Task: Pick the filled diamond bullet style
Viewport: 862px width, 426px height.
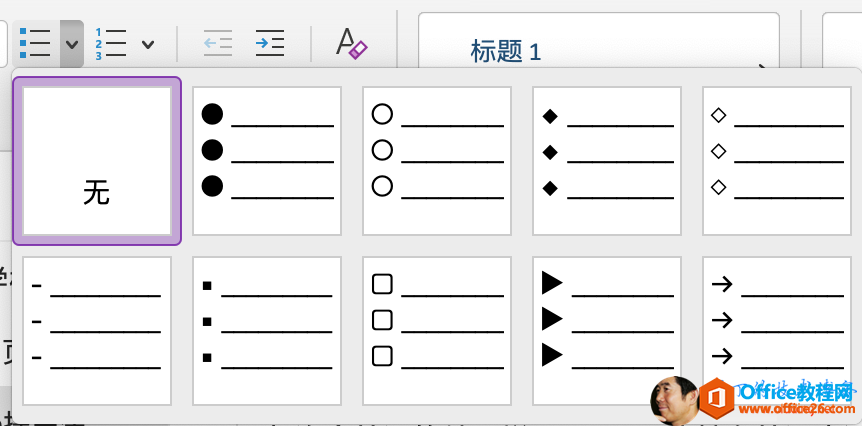Action: click(x=607, y=161)
